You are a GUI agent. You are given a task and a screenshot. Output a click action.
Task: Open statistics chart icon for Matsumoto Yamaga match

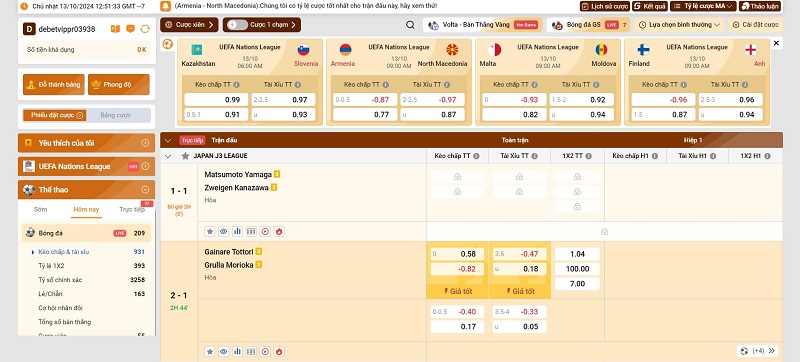click(x=237, y=231)
